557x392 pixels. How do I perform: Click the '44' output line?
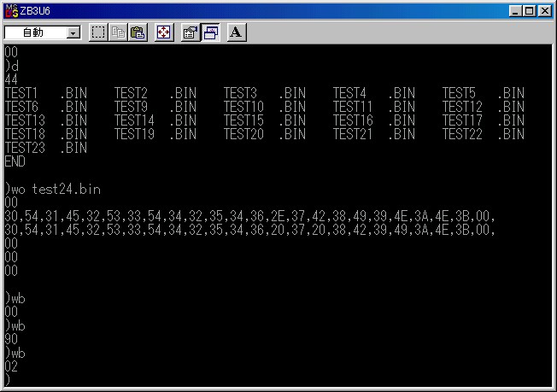pos(11,79)
